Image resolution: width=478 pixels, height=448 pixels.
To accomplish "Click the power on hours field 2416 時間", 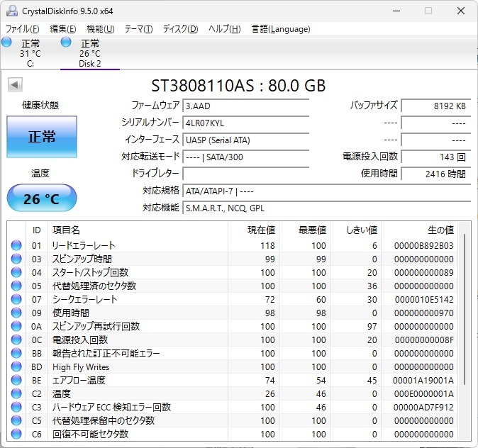I will pos(436,174).
